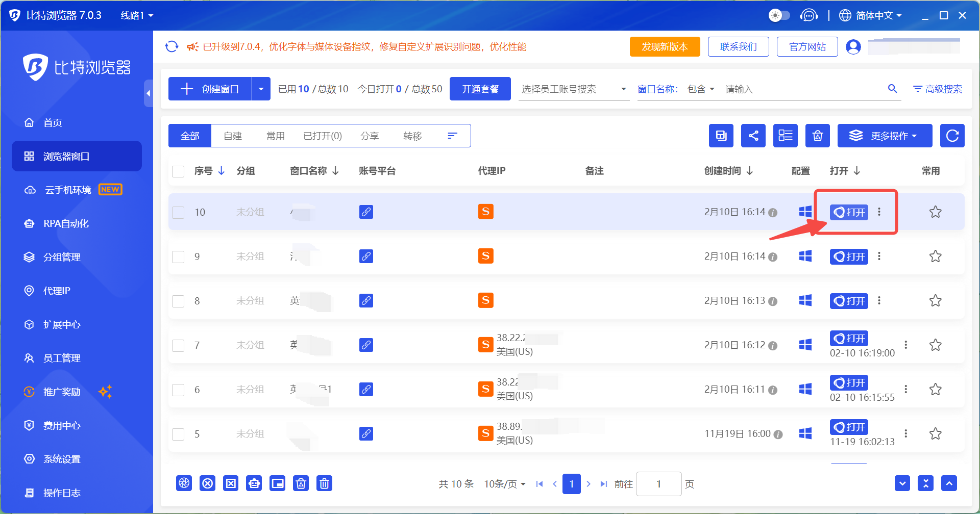The height and width of the screenshot is (514, 980).
Task: Click the reload list button at top right
Action: [952, 136]
